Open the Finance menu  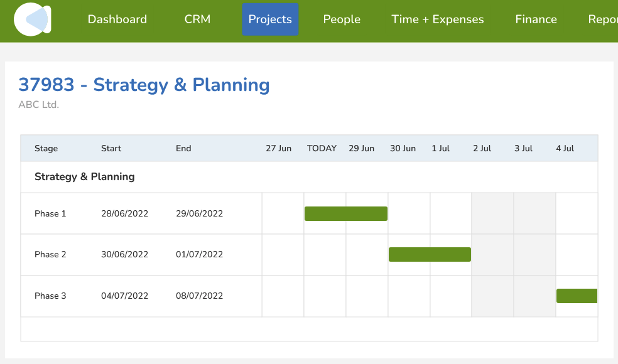pyautogui.click(x=536, y=19)
